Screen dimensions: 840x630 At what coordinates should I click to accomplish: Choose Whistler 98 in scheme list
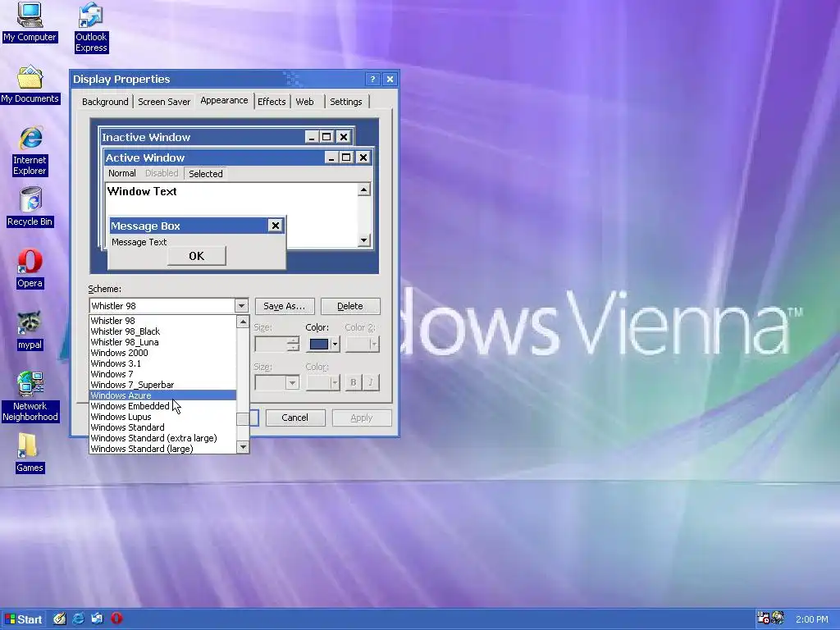(x=162, y=321)
